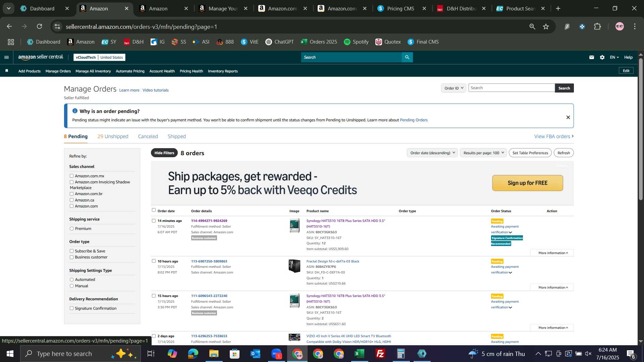The image size is (644, 362).
Task: Open Automate Pricing menu item
Action: tap(130, 71)
